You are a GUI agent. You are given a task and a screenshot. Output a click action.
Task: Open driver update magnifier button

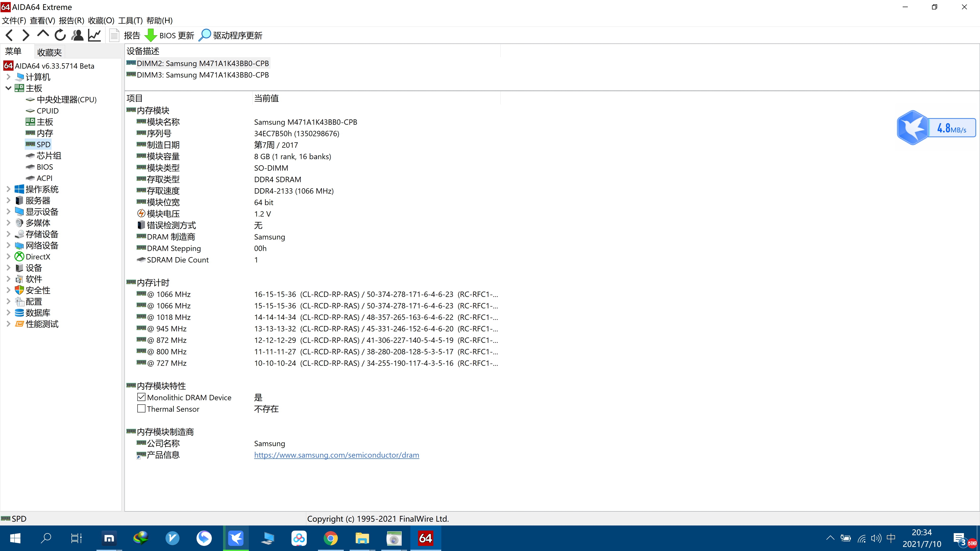[x=205, y=35]
